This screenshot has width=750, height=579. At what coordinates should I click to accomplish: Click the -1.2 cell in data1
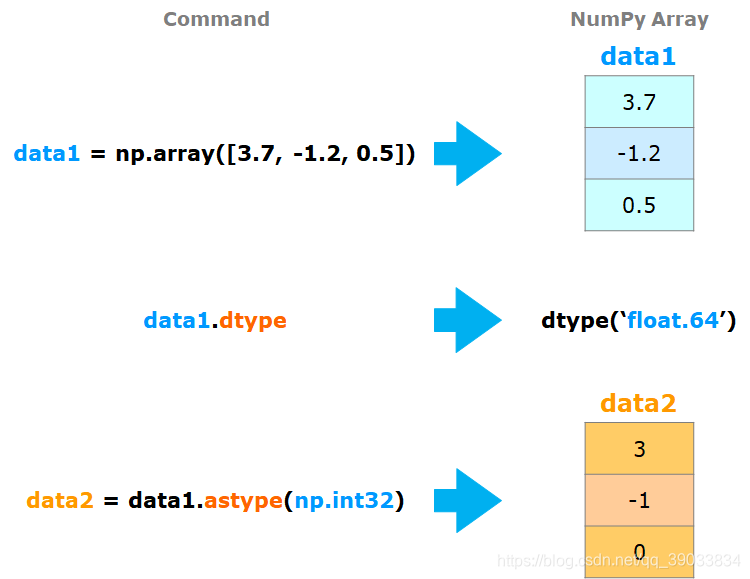(639, 153)
